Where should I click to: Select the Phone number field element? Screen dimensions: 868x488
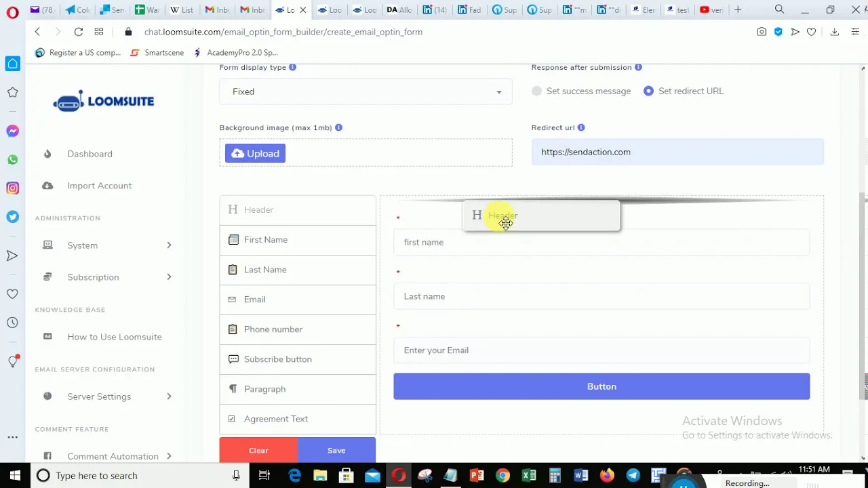(x=298, y=329)
